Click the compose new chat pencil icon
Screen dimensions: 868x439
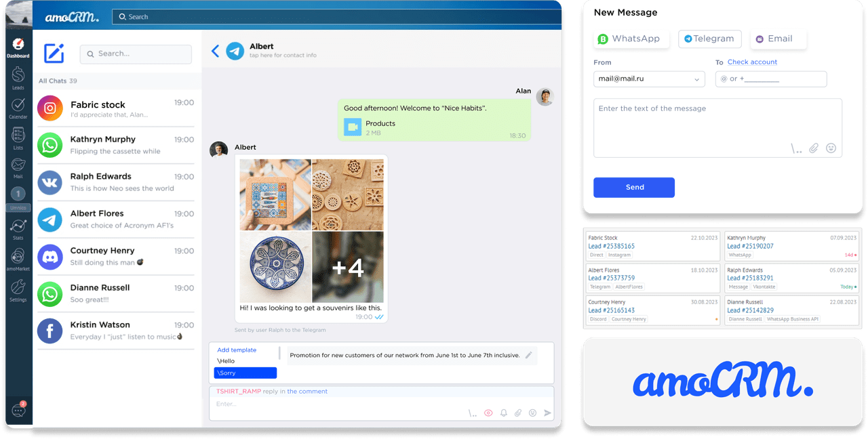coord(54,53)
